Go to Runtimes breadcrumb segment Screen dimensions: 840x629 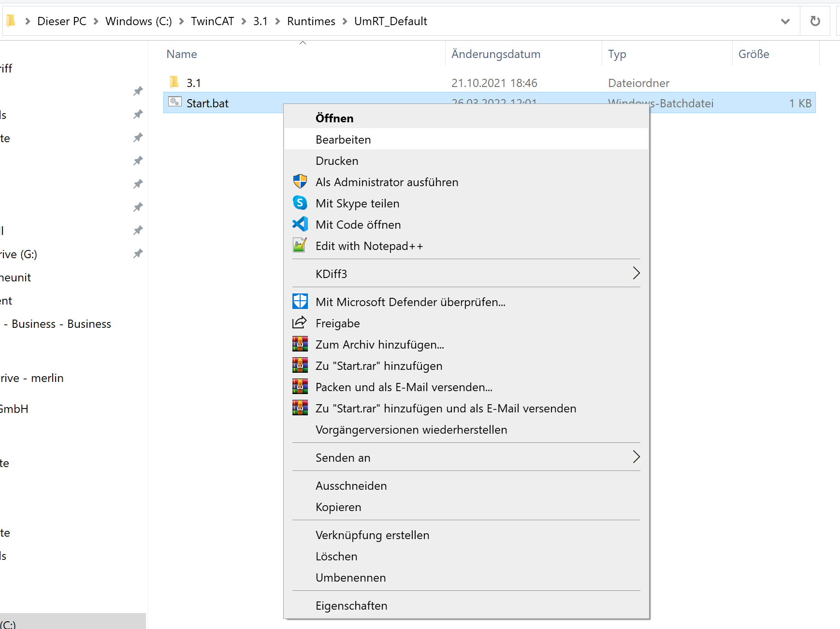pos(311,21)
